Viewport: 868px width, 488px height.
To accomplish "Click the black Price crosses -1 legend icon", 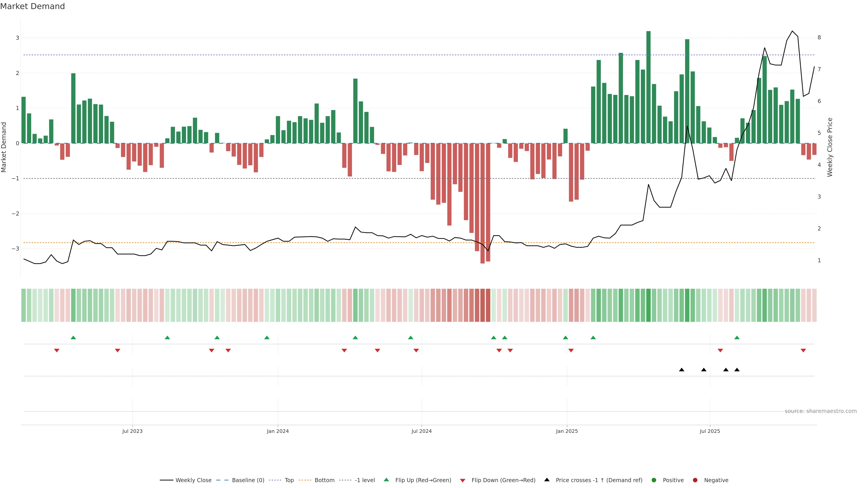I will tap(547, 480).
